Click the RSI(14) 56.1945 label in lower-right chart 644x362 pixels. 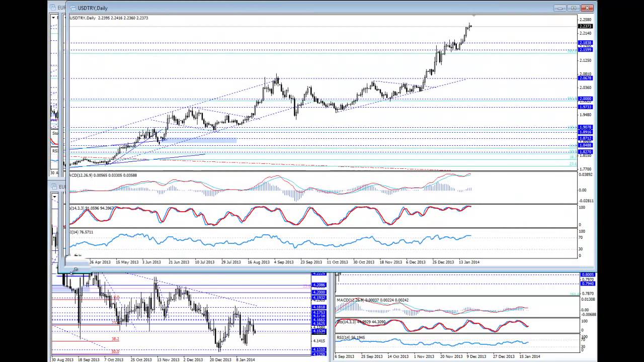[351, 337]
